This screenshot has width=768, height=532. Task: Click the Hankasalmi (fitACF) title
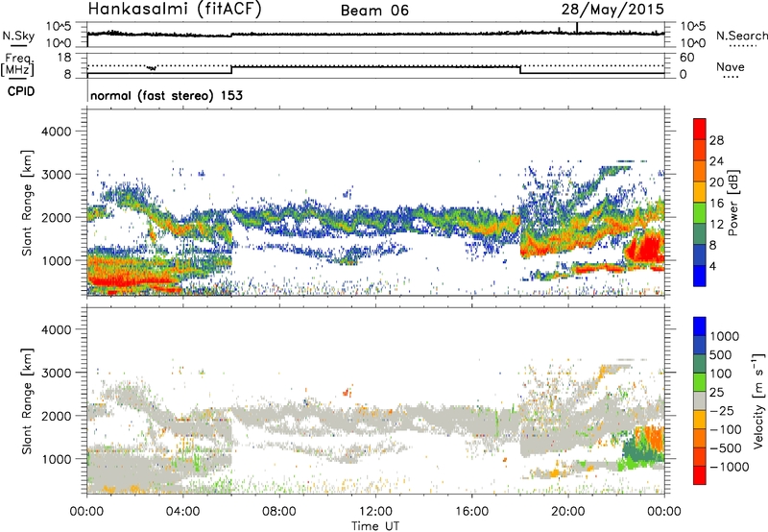tap(175, 10)
